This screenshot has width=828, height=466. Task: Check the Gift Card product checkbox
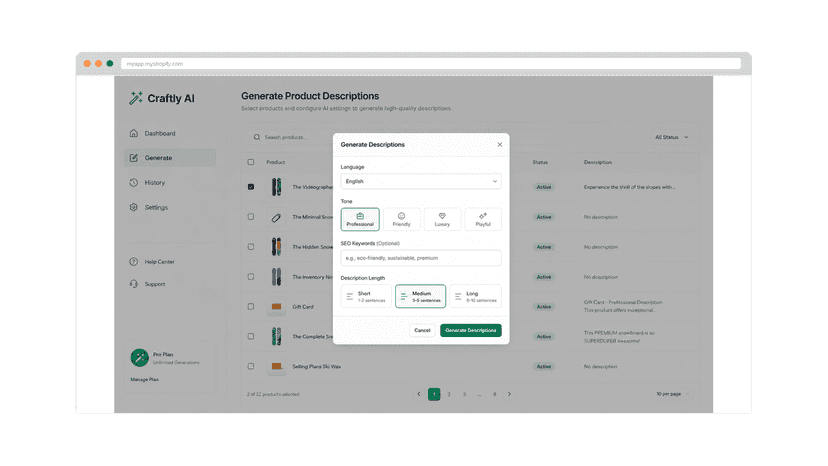(x=251, y=306)
